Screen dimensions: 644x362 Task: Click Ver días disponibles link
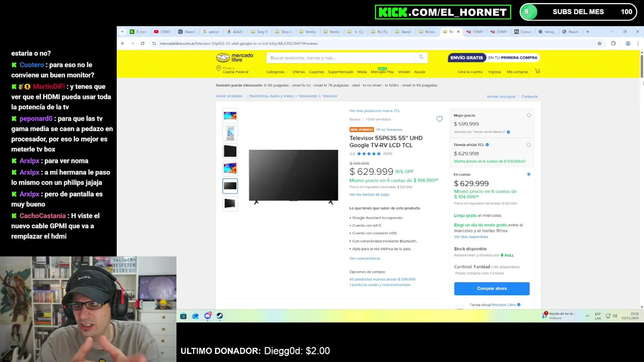(471, 237)
